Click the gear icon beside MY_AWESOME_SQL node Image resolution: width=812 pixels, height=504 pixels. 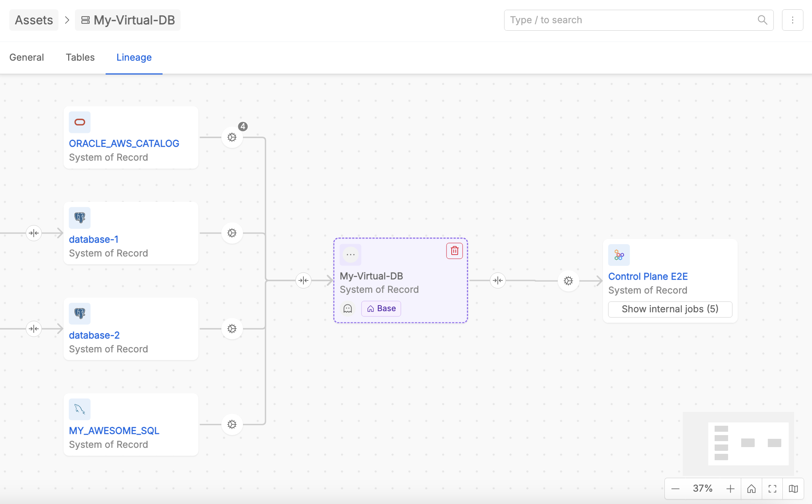coord(232,425)
